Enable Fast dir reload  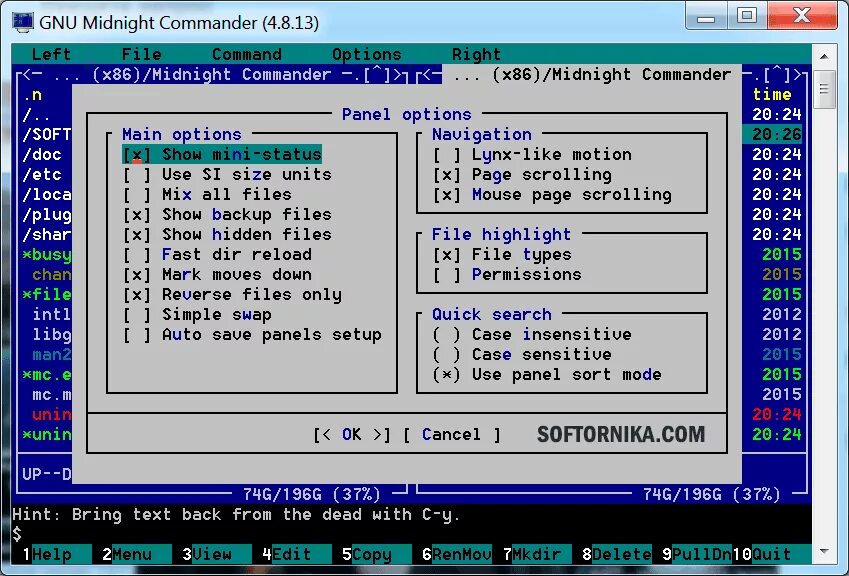pos(217,254)
